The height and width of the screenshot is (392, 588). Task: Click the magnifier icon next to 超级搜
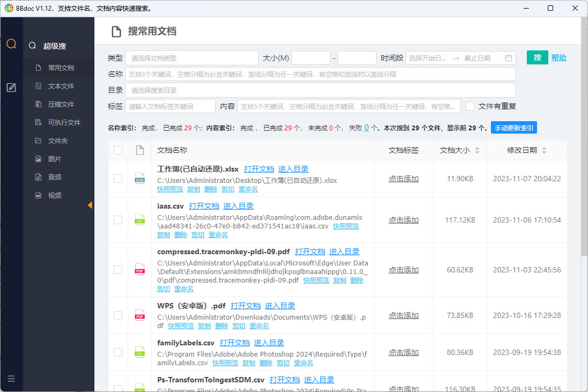pos(32,46)
